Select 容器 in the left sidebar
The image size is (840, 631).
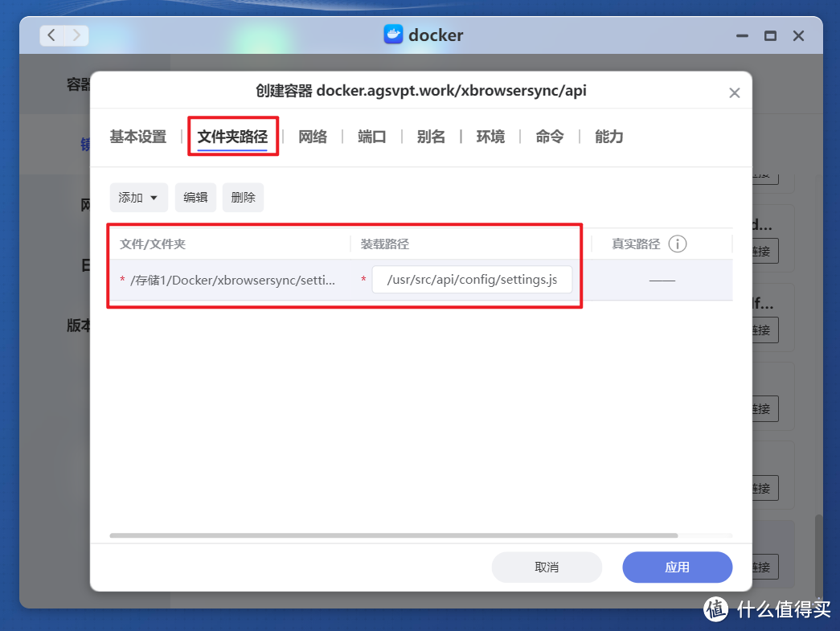click(78, 84)
